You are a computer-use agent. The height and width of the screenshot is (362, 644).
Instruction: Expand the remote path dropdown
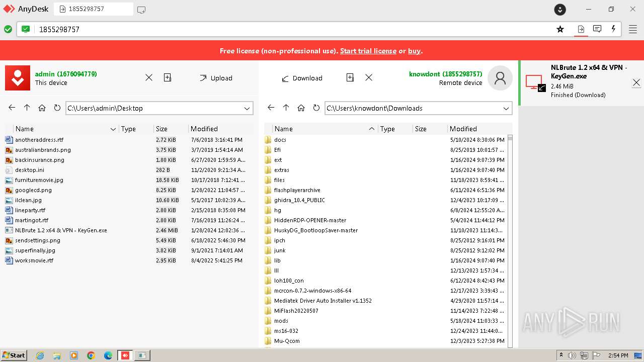pyautogui.click(x=506, y=108)
